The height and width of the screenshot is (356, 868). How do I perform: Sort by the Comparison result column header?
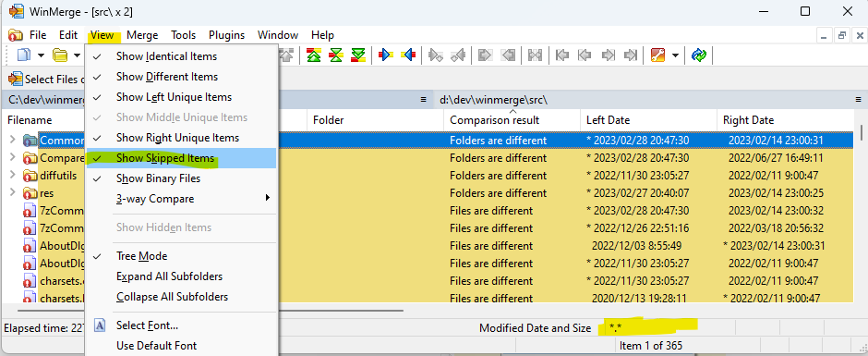tap(512, 120)
